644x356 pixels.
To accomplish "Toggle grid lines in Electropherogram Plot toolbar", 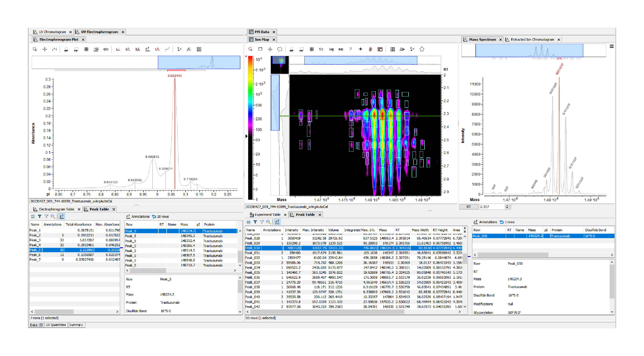I will (86, 49).
